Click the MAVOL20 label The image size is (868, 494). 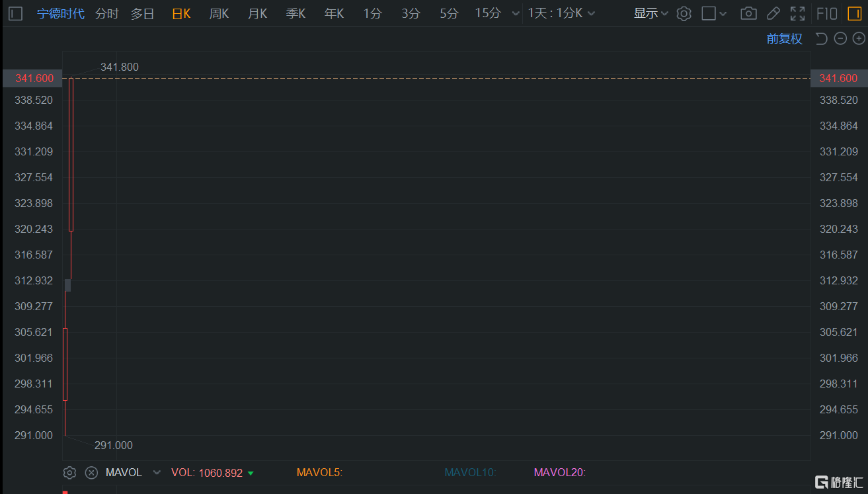pos(560,473)
